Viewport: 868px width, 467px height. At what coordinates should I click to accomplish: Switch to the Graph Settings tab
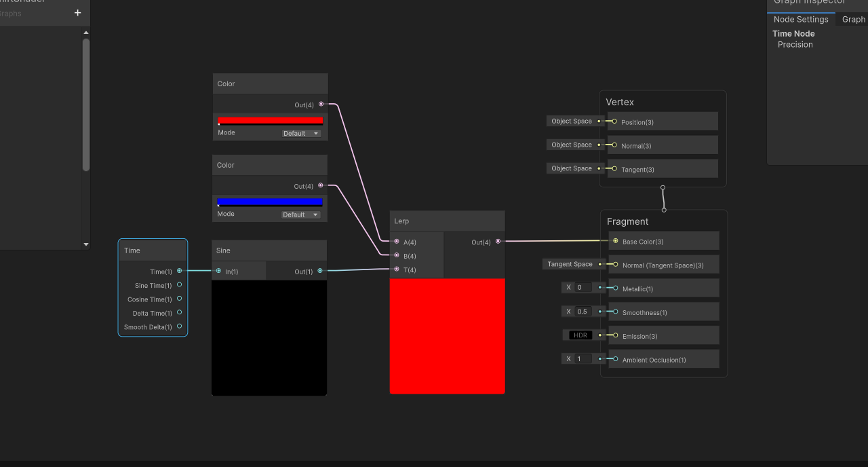point(853,20)
